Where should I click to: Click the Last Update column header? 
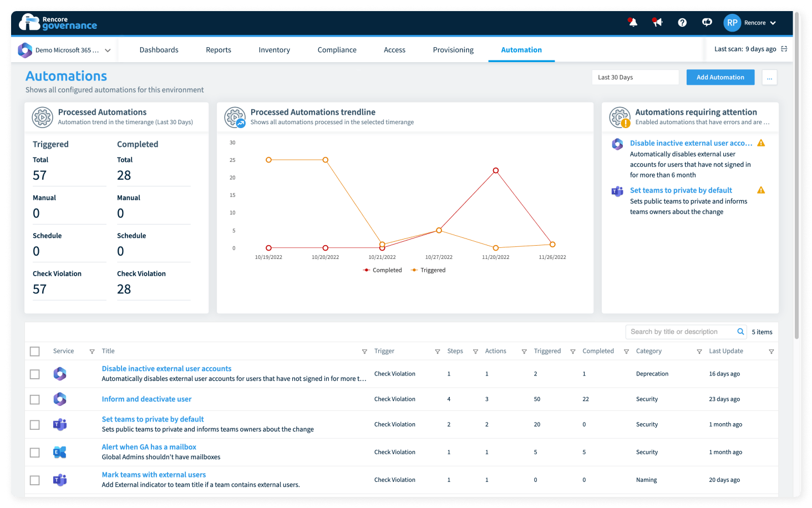[x=726, y=352]
